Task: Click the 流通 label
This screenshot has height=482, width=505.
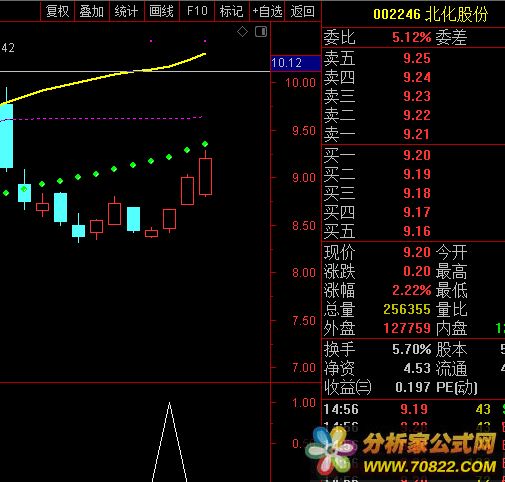Action: [452, 368]
